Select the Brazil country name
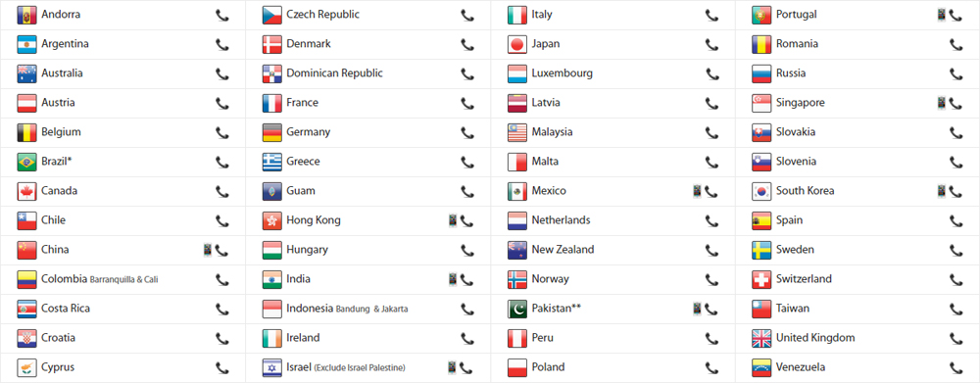Screen dimensions: 980x383 57,162
